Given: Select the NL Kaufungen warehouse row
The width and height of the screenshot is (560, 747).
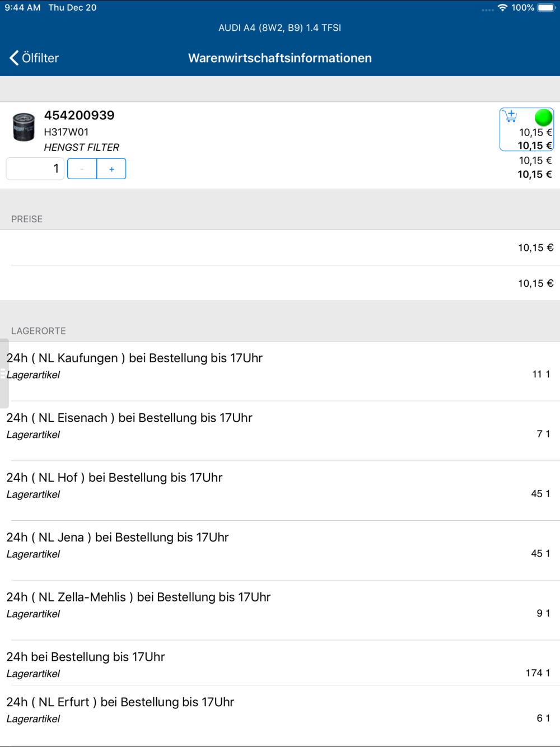Looking at the screenshot, I should click(280, 371).
